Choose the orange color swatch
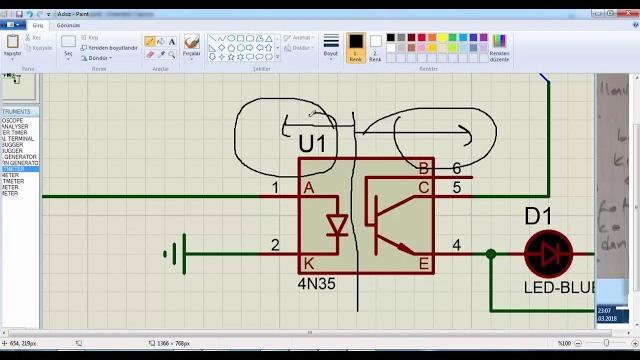 (432, 38)
